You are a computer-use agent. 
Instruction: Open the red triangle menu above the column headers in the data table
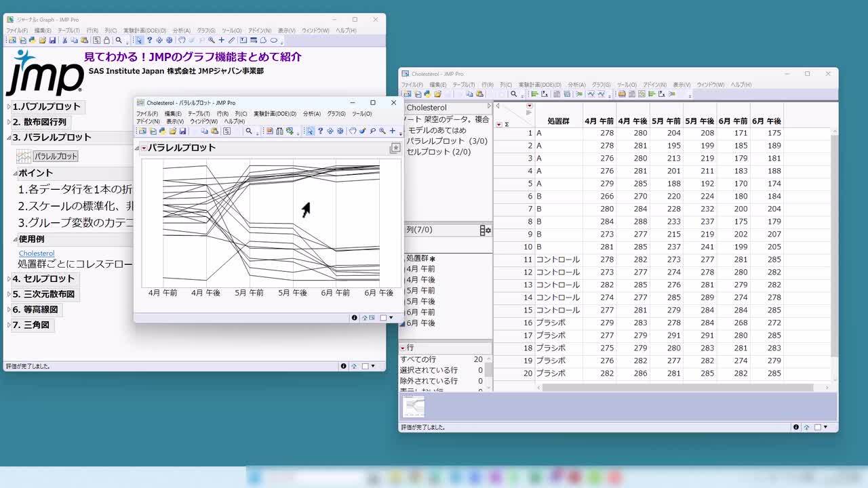(x=530, y=106)
